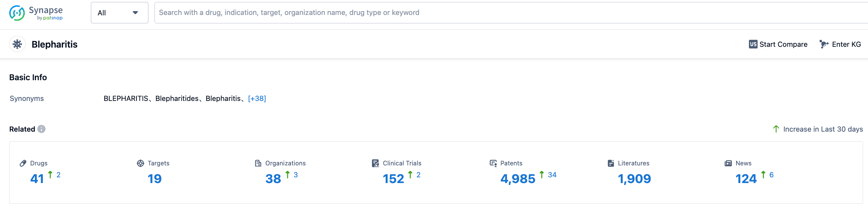868x208 pixels.
Task: Click the Targets crosshair icon
Action: (x=140, y=163)
